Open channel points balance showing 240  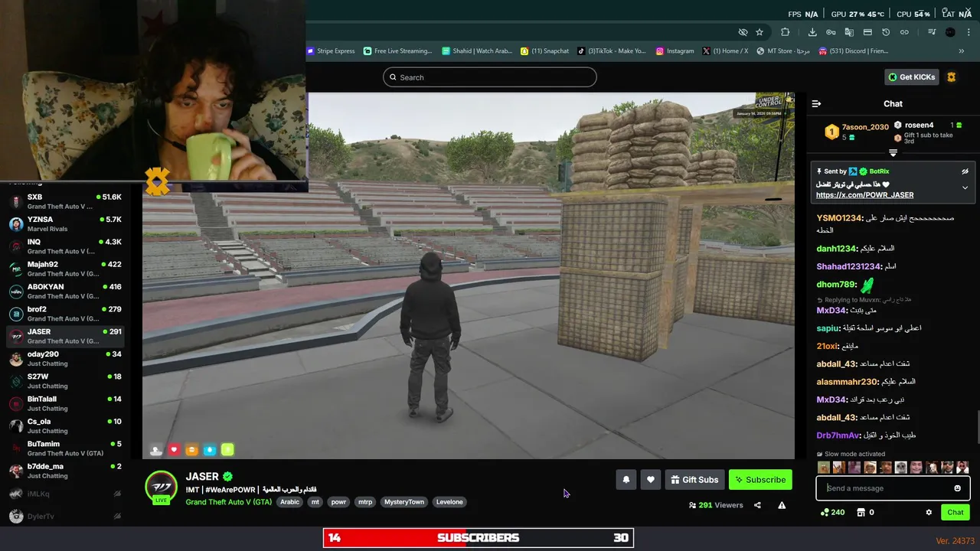point(833,512)
